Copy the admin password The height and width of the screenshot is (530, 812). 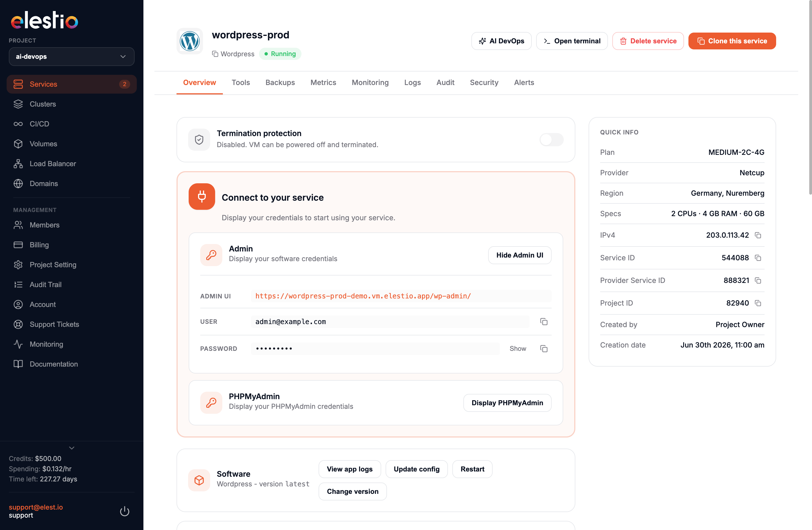coord(544,349)
